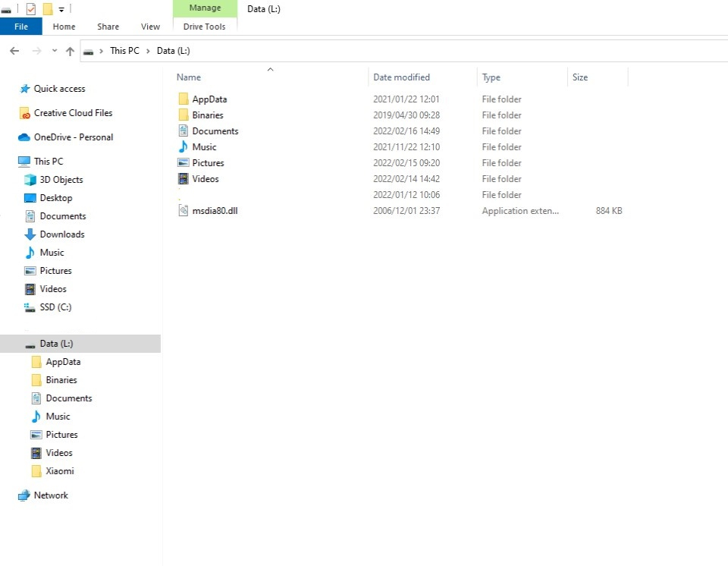Select the msdia80.dll file icon
Image resolution: width=728 pixels, height=566 pixels.
coord(184,210)
